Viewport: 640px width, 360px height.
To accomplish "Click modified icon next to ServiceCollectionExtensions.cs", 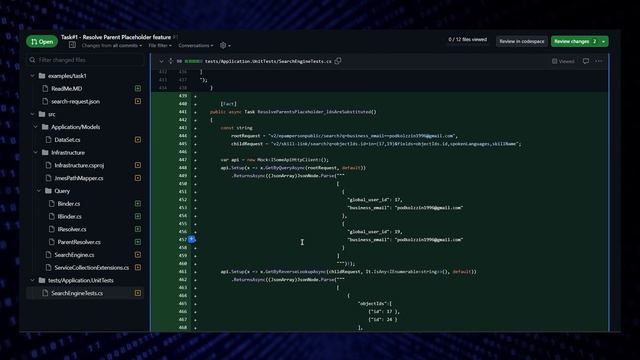I will click(x=138, y=268).
